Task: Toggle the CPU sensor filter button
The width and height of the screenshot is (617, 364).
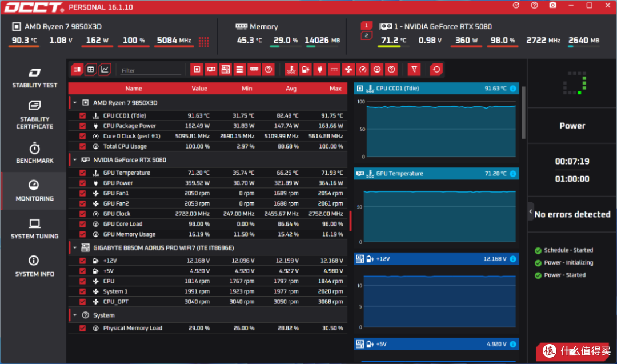Action: point(197,70)
